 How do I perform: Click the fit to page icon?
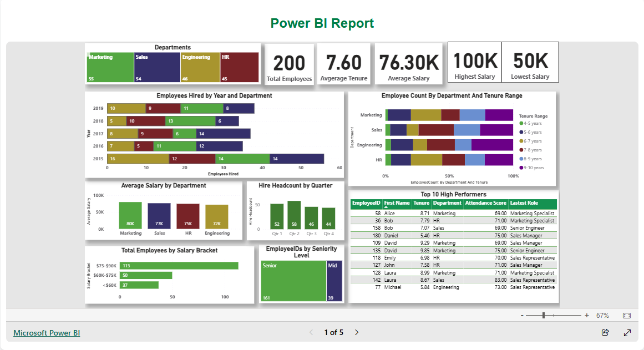click(627, 316)
